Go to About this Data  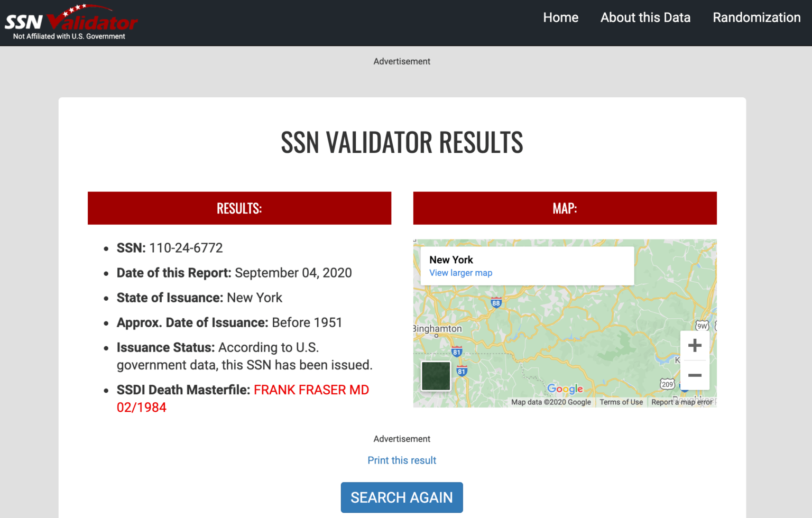[x=645, y=17]
